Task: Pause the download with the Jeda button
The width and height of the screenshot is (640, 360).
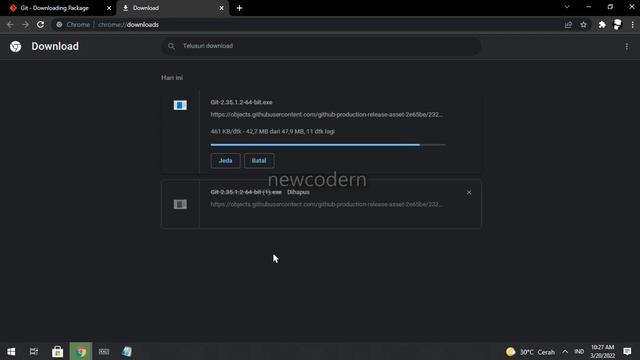Action: (225, 161)
